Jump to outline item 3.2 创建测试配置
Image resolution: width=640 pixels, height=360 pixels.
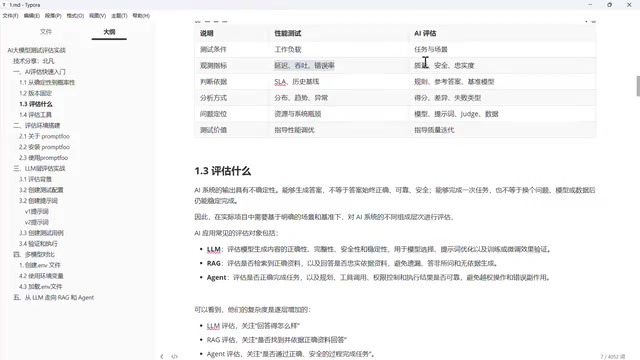[41, 190]
